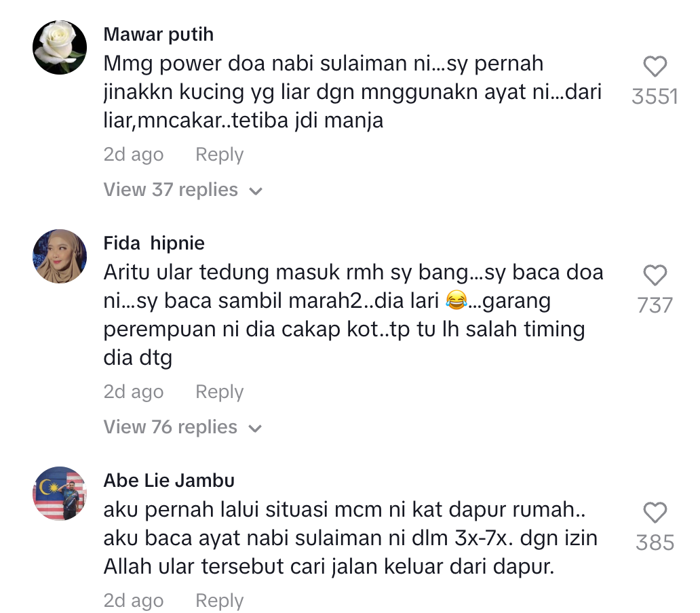
Task: Open Abe Lie Jambu's flag profile picture
Action: (x=60, y=494)
